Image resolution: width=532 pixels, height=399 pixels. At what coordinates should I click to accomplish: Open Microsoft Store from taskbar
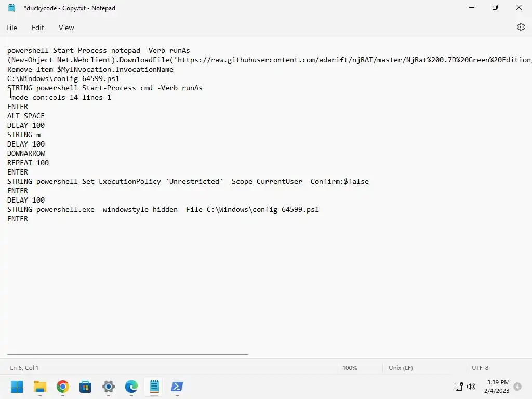86,387
